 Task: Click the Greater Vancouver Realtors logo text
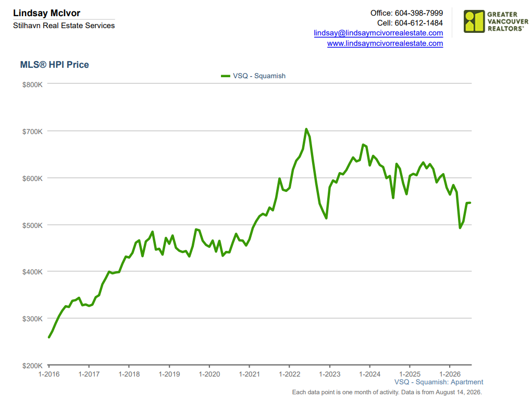click(508, 21)
